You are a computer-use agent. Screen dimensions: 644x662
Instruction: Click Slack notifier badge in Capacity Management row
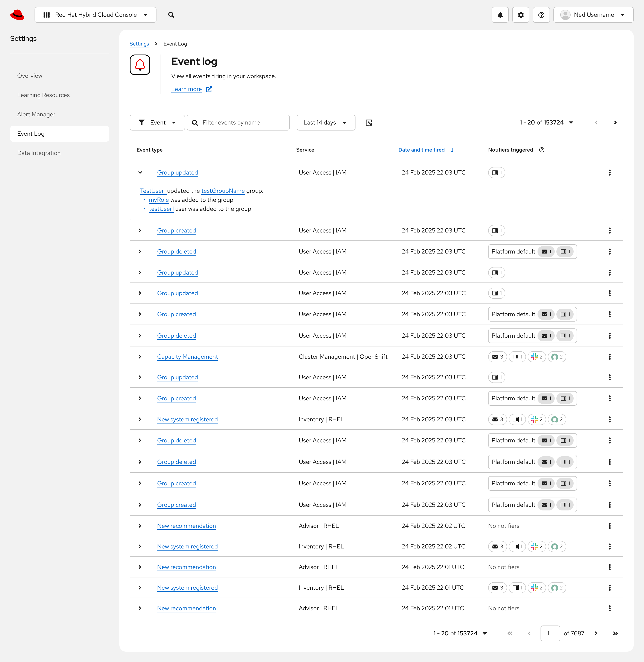click(x=537, y=357)
